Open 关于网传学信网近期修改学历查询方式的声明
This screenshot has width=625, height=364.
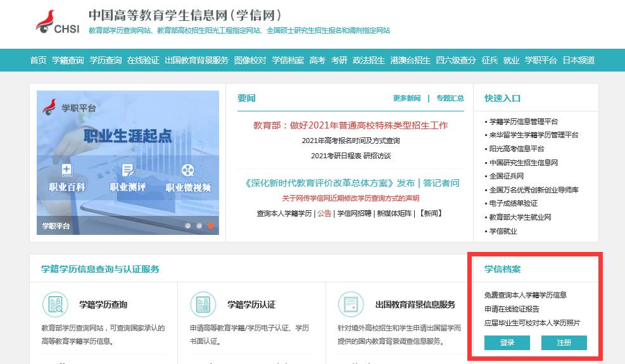pyautogui.click(x=351, y=198)
